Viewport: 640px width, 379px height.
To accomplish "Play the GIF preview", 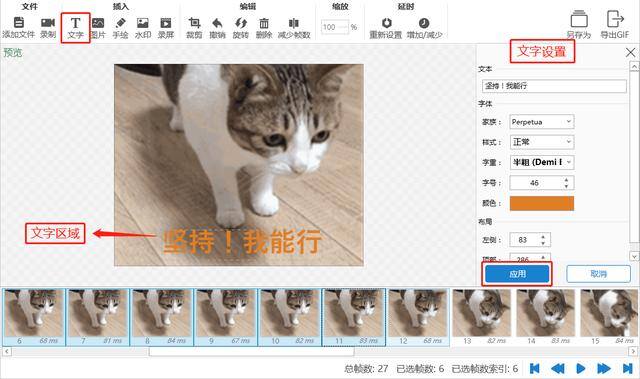I will (x=580, y=368).
